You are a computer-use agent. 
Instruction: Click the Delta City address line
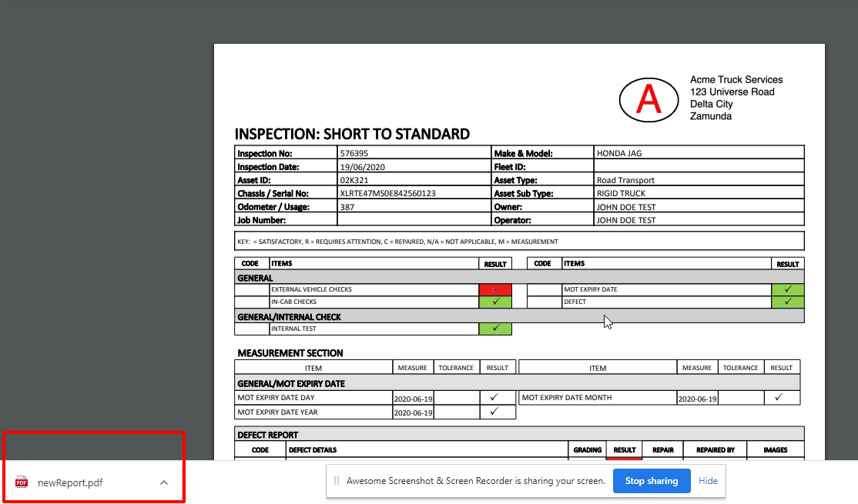click(711, 104)
